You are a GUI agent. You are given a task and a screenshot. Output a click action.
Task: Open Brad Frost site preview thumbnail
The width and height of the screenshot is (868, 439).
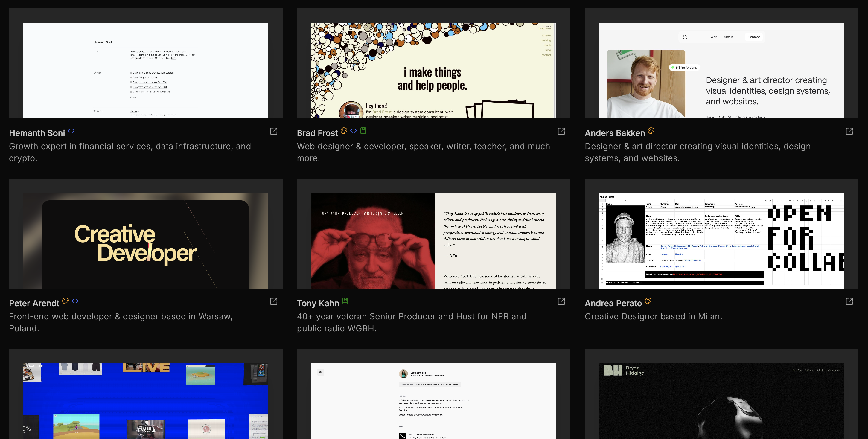pos(433,70)
